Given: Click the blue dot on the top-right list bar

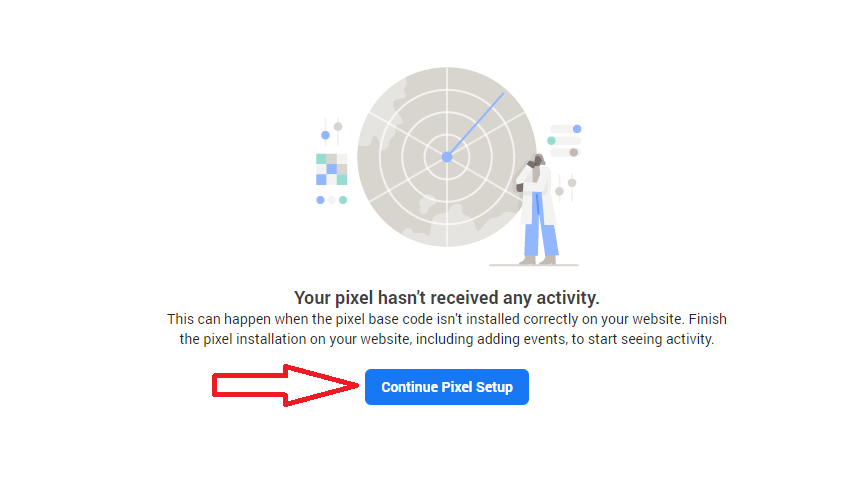Looking at the screenshot, I should pos(577,128).
